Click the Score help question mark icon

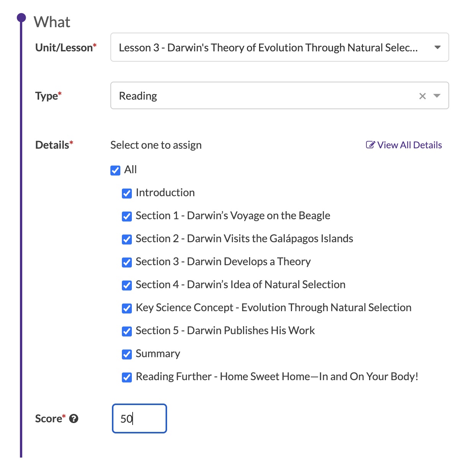[x=74, y=419]
